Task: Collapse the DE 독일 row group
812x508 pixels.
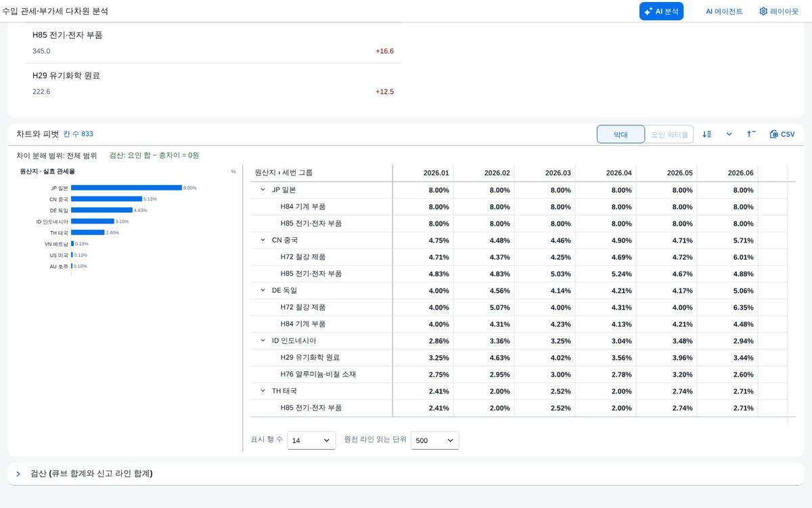Action: pyautogui.click(x=263, y=290)
